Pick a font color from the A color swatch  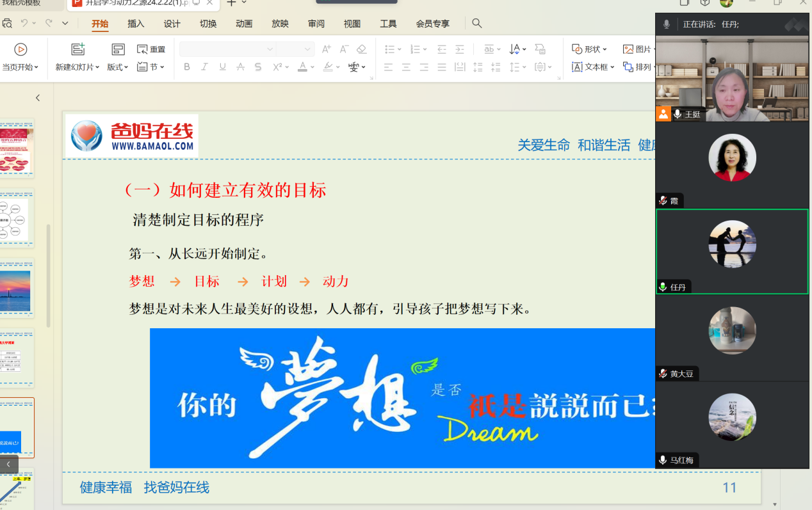pos(303,67)
